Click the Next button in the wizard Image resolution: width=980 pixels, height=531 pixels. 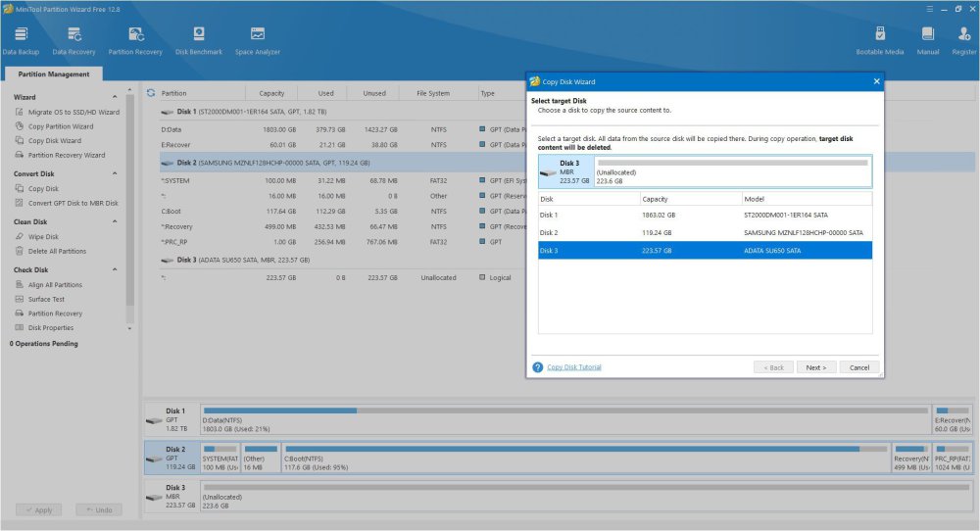pos(815,367)
